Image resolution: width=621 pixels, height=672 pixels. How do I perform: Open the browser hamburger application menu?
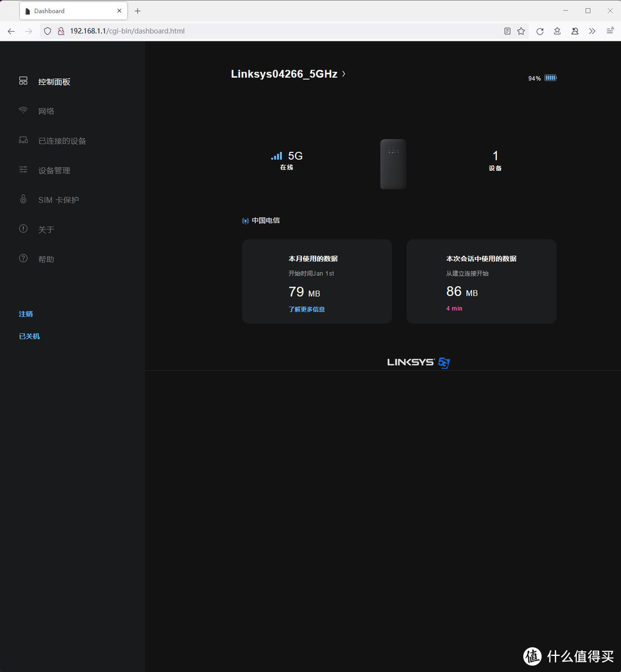pos(609,31)
